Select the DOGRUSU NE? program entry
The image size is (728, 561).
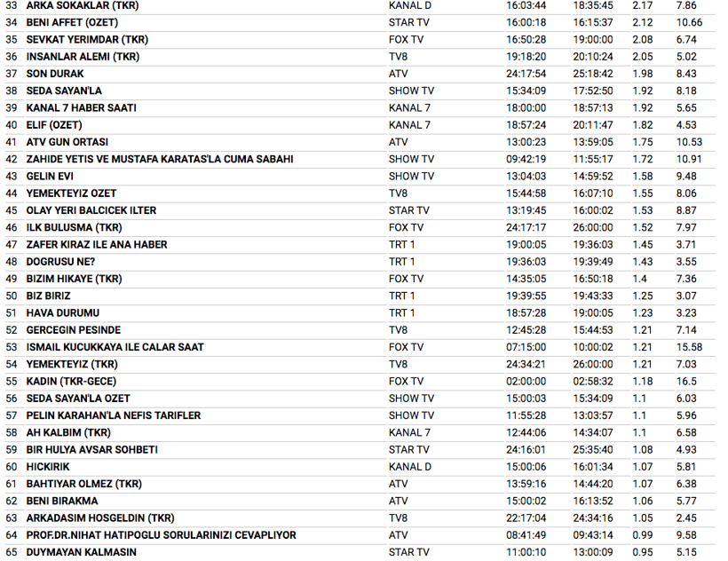point(60,262)
